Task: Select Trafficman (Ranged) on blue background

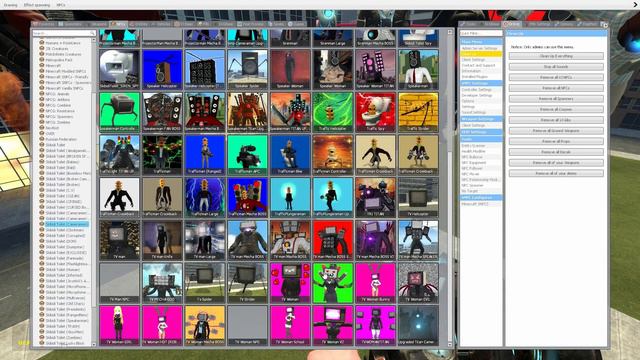Action: [x=204, y=155]
